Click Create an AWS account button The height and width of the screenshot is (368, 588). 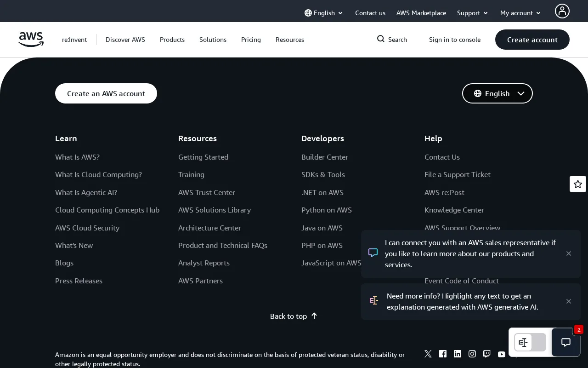[x=106, y=93]
